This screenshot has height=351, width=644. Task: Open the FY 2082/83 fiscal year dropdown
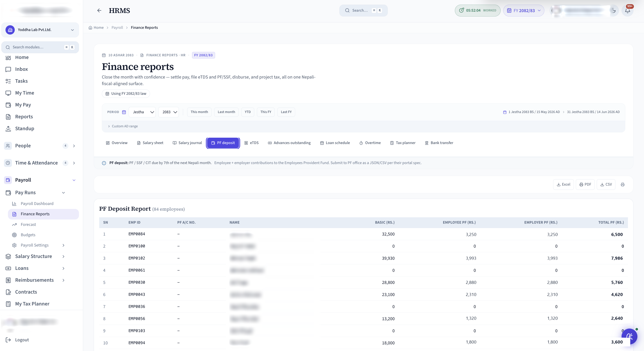click(x=523, y=11)
